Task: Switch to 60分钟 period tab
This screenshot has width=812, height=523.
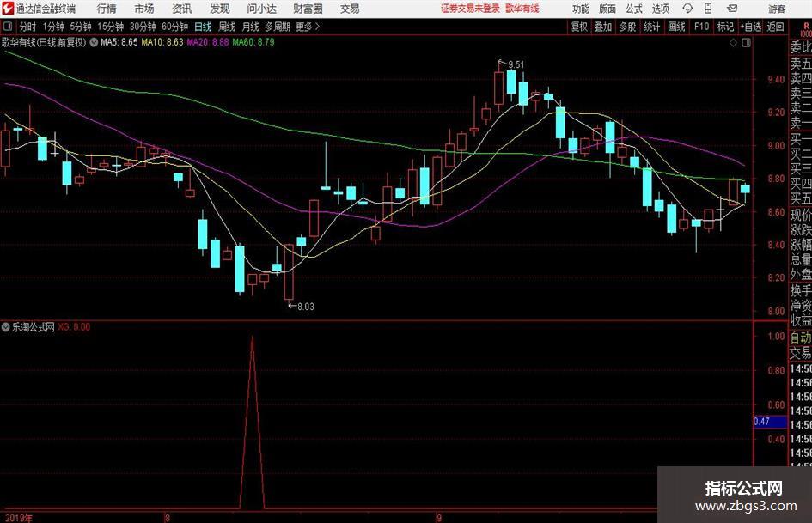Action: (175, 27)
